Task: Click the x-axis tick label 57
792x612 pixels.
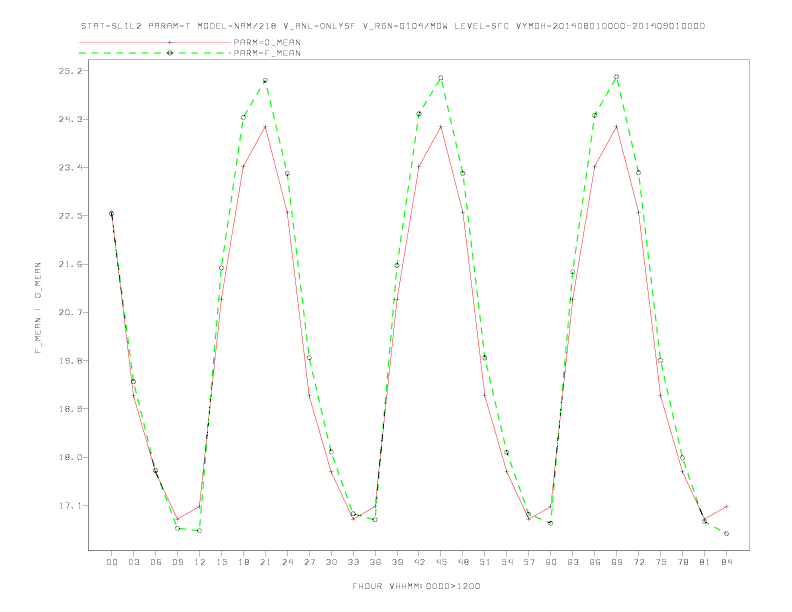Action: coord(529,562)
